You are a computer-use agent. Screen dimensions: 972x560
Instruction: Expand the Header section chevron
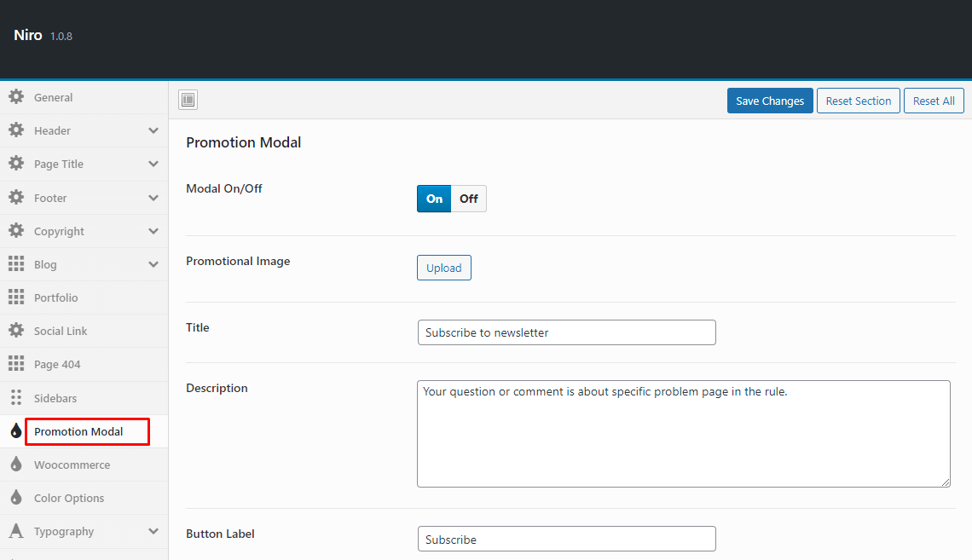(x=153, y=130)
